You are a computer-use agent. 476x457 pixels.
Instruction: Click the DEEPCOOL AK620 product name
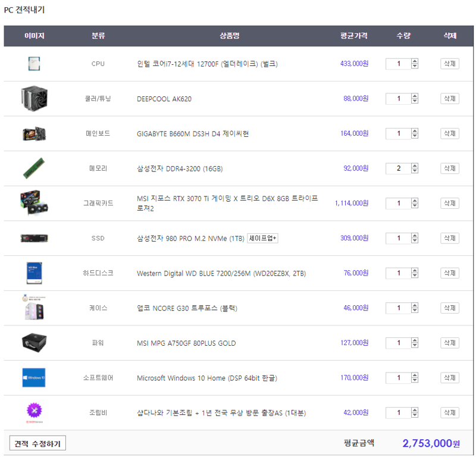pyautogui.click(x=164, y=99)
